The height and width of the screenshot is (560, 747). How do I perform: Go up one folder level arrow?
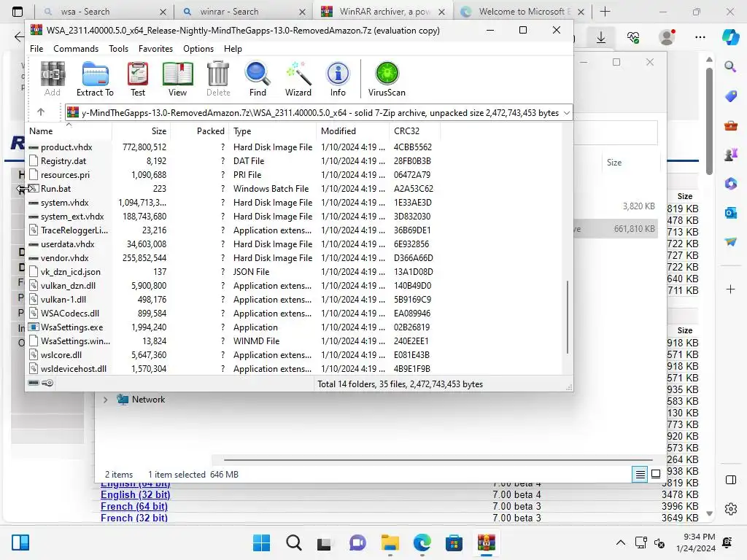tap(41, 112)
